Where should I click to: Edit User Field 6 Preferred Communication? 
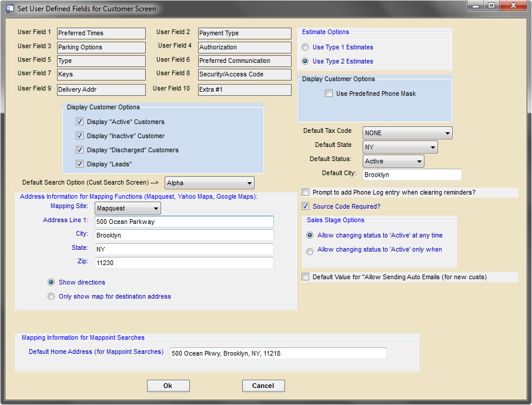point(245,61)
